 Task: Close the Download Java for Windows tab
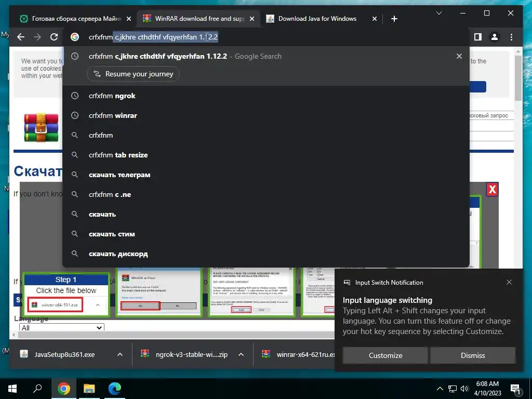tap(374, 19)
